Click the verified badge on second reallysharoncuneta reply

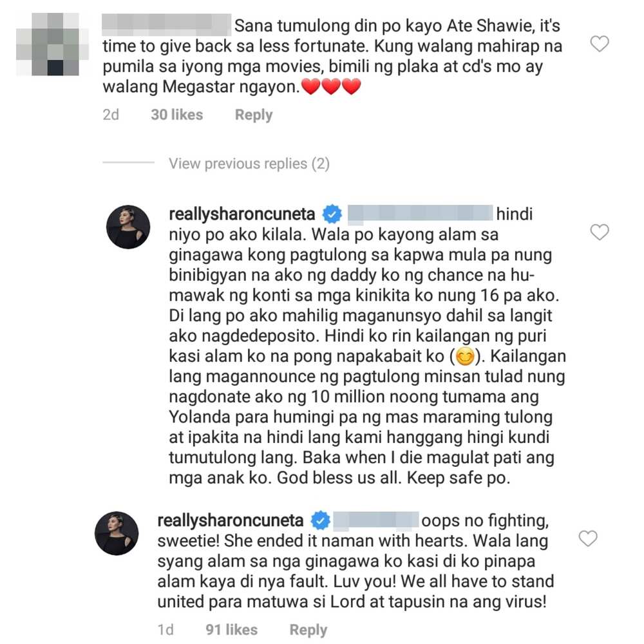coord(320,520)
